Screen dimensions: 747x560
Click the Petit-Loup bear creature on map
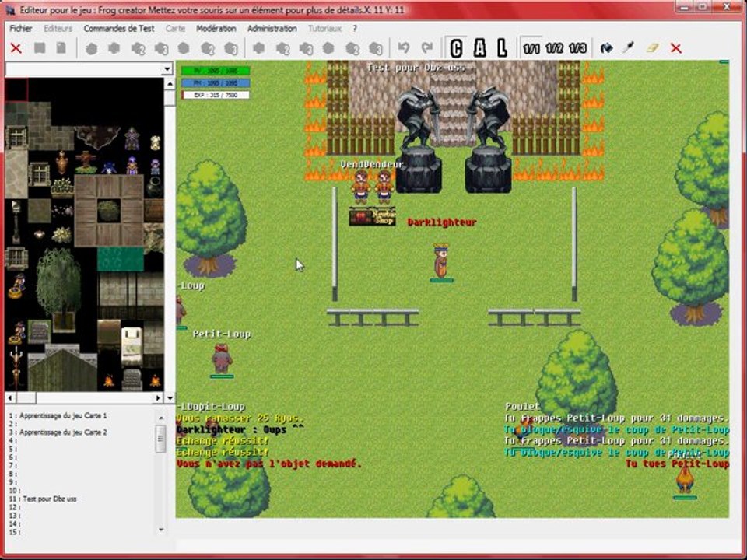click(x=222, y=358)
